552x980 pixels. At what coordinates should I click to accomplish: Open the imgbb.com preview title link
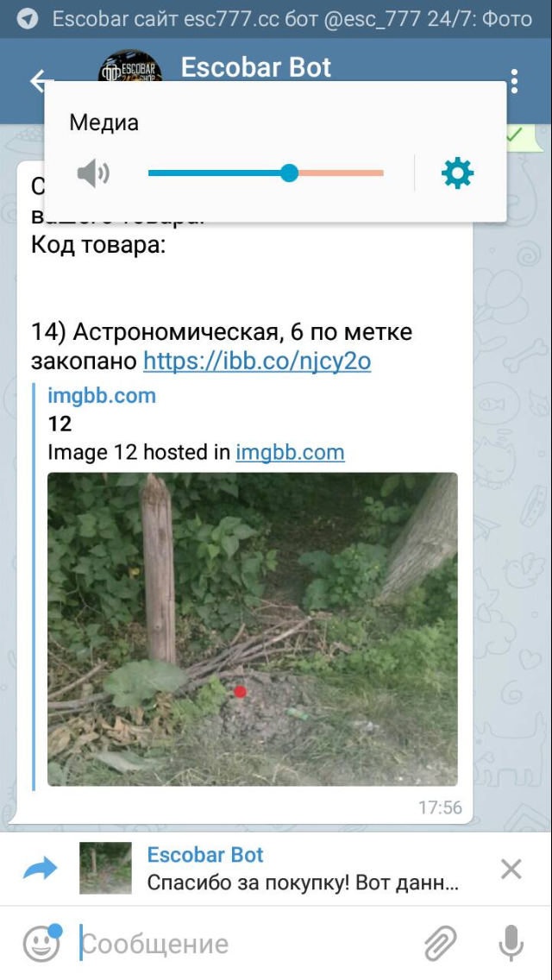click(x=102, y=396)
